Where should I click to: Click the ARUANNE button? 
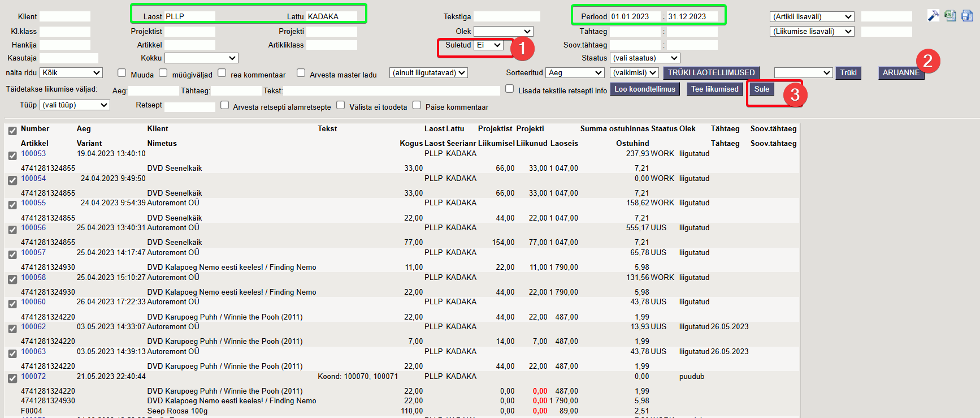[901, 73]
